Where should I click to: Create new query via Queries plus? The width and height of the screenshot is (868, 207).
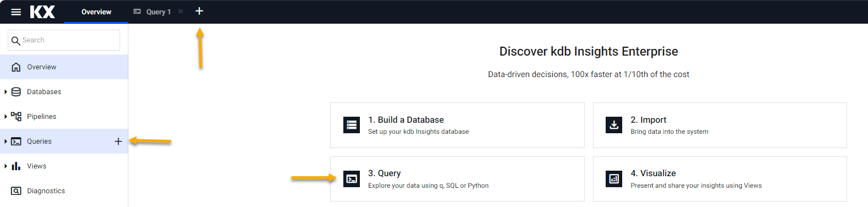coord(118,141)
